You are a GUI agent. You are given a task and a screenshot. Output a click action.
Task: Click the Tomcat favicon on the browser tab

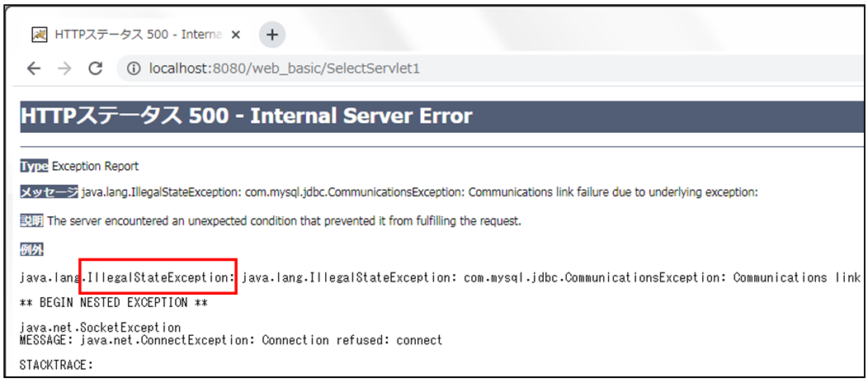pyautogui.click(x=39, y=35)
